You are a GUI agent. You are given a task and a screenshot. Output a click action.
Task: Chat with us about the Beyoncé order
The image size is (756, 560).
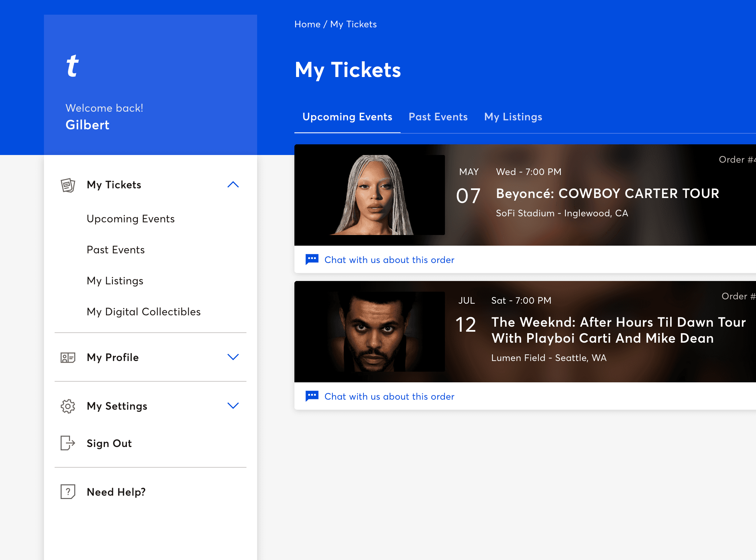coord(389,260)
